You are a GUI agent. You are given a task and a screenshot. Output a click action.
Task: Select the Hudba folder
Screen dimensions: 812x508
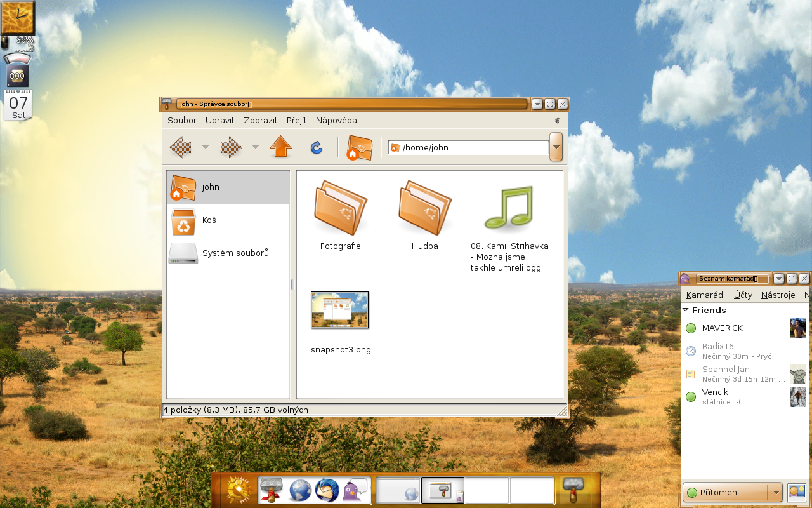424,216
